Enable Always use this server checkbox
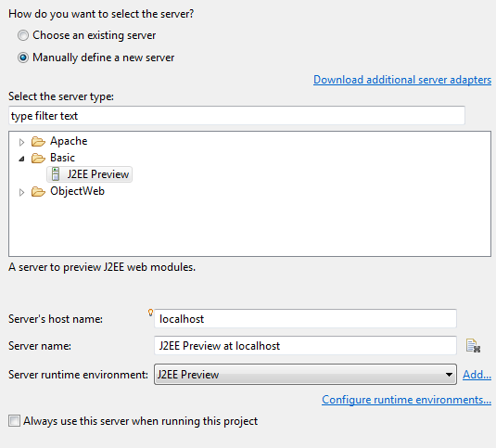 (x=14, y=421)
